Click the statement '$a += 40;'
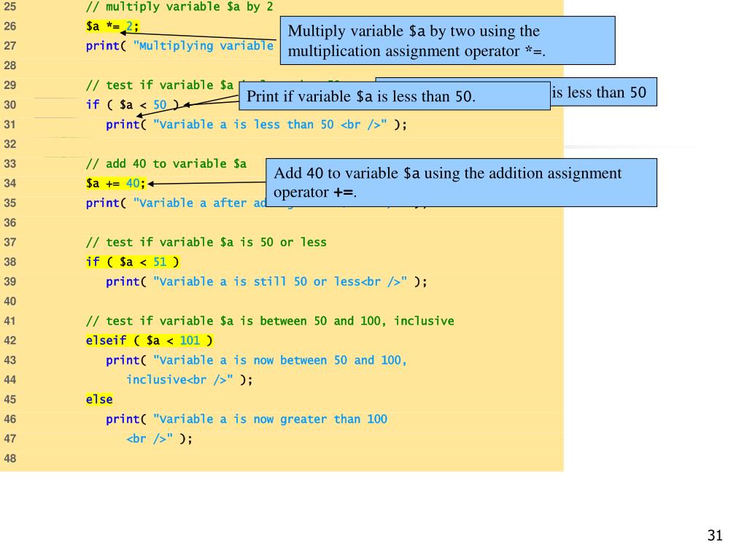The height and width of the screenshot is (560, 747). [x=116, y=183]
